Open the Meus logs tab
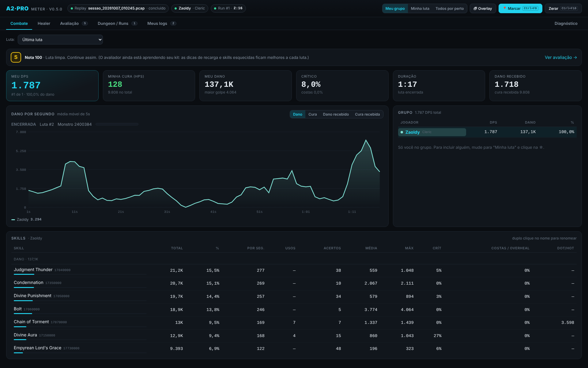This screenshot has height=368, width=588. [x=162, y=24]
